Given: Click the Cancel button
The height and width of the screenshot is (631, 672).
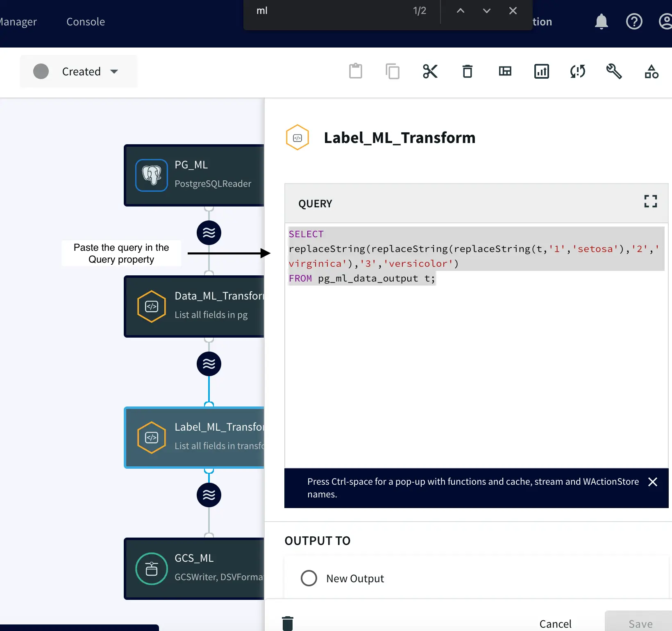Looking at the screenshot, I should click(555, 624).
